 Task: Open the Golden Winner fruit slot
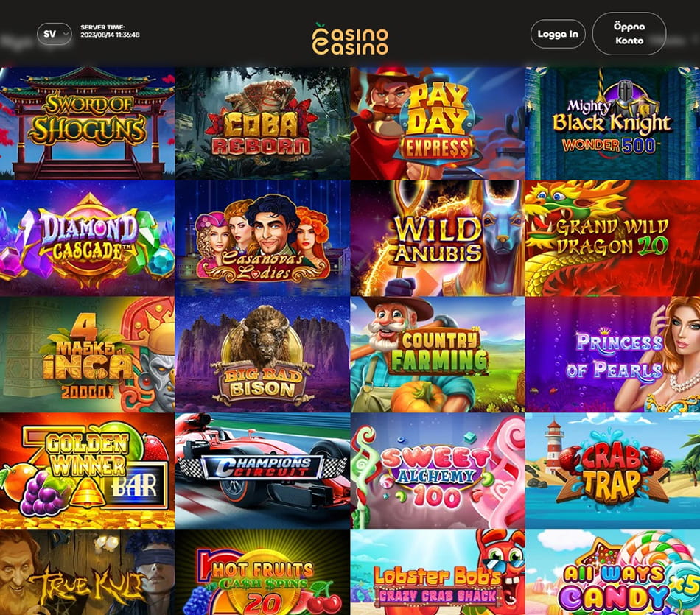click(x=87, y=471)
